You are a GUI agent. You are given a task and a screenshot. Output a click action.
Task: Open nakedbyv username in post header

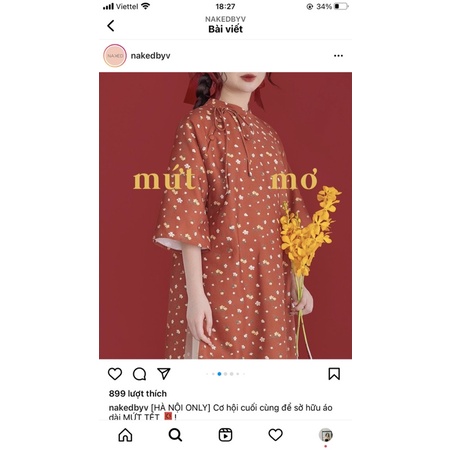(x=150, y=56)
